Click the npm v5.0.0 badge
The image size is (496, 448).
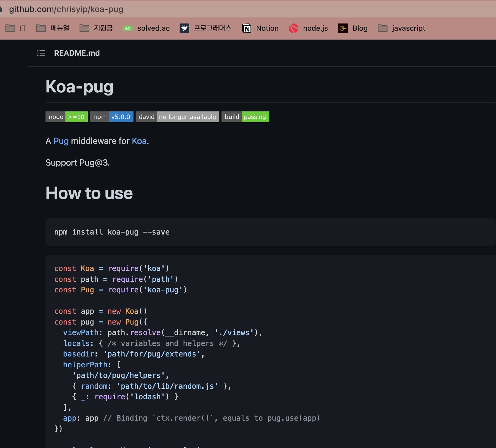tap(112, 117)
